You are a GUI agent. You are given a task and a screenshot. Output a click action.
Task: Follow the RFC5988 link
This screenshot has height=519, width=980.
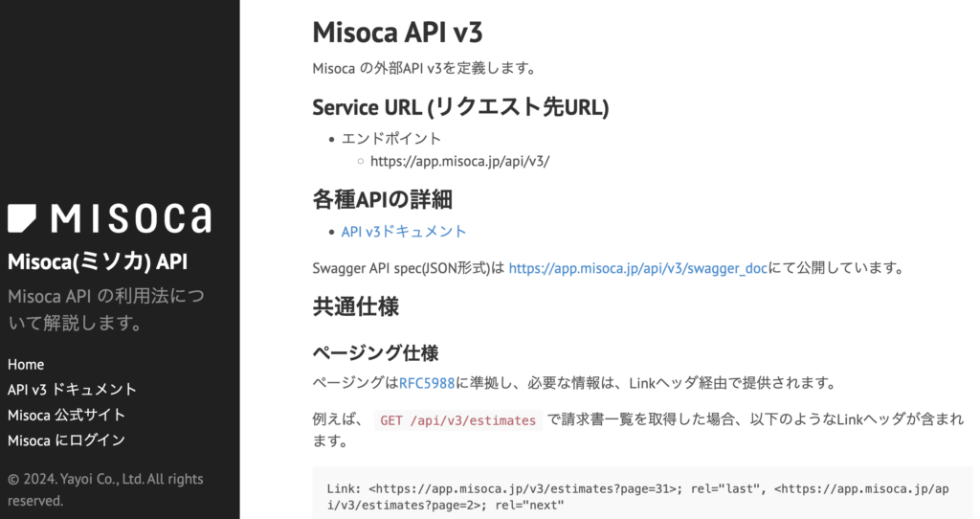coord(427,384)
